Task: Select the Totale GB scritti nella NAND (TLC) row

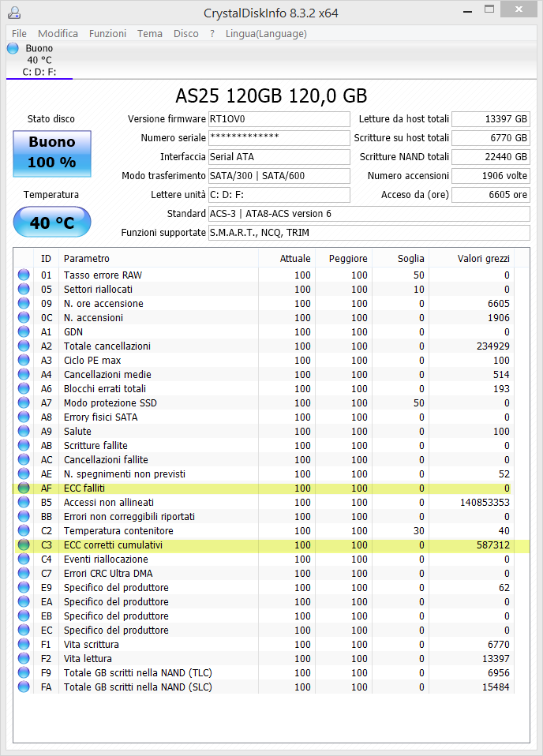Action: click(x=264, y=673)
